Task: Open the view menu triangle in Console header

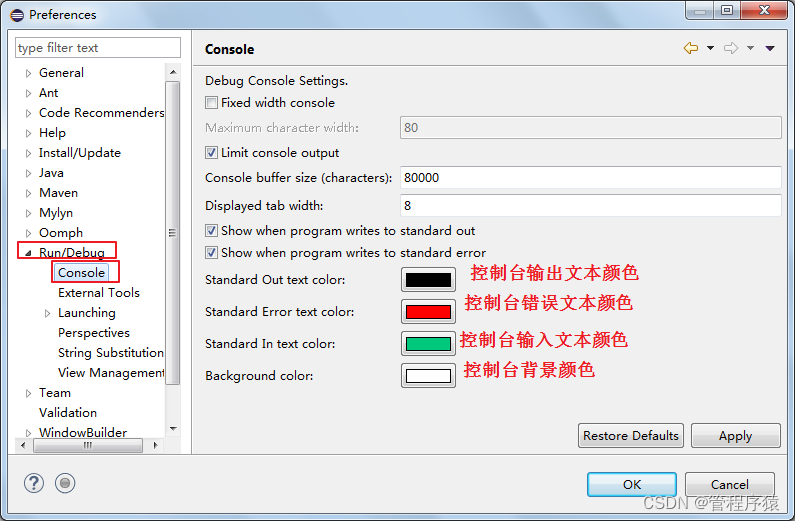Action: 770,48
